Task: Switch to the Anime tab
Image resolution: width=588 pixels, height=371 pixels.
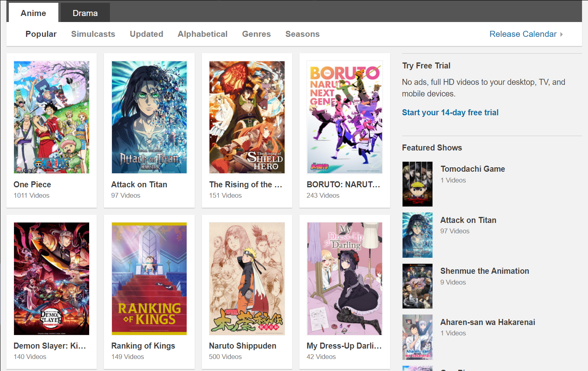Action: pos(33,13)
